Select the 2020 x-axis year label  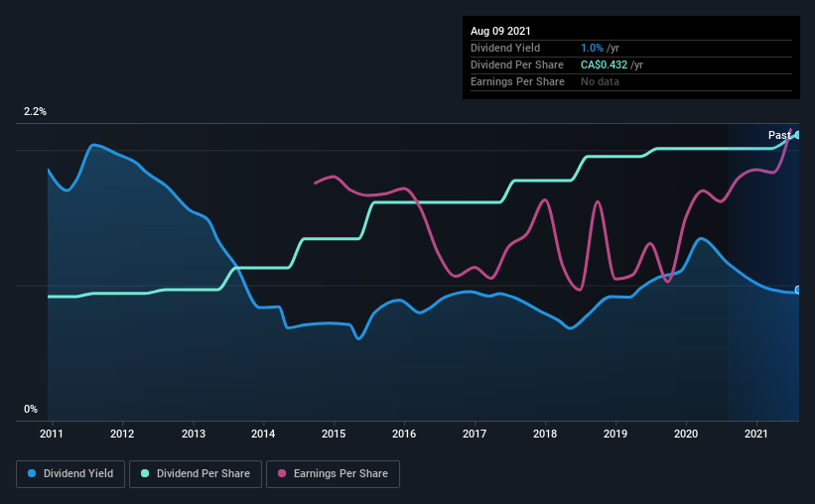coord(686,434)
